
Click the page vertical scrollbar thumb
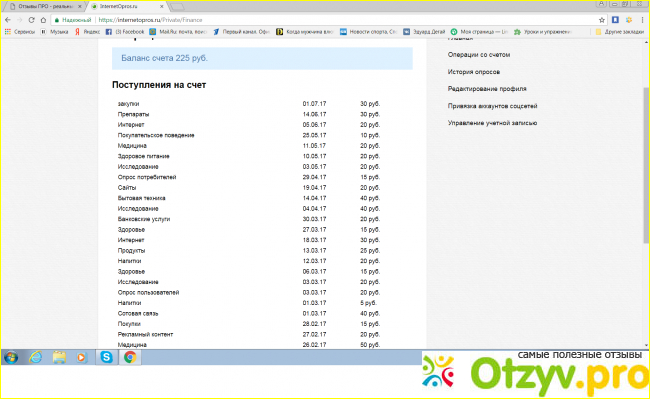click(x=646, y=165)
